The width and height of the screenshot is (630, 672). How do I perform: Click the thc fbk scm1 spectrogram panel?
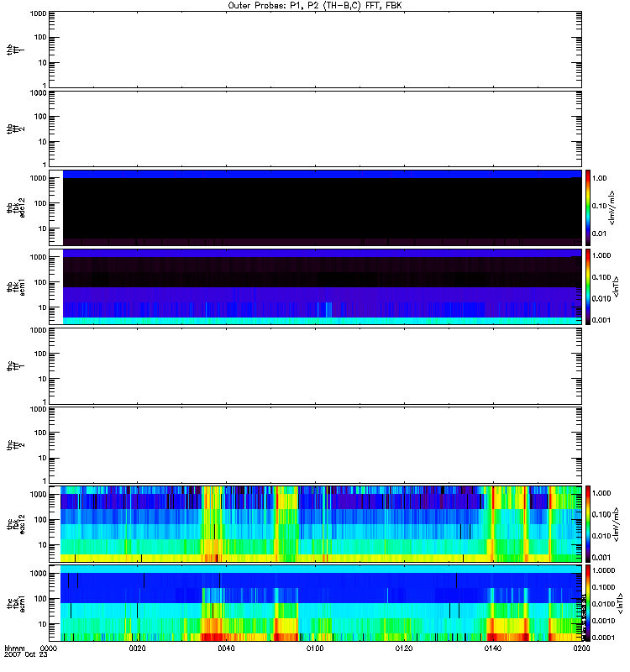coord(315,601)
